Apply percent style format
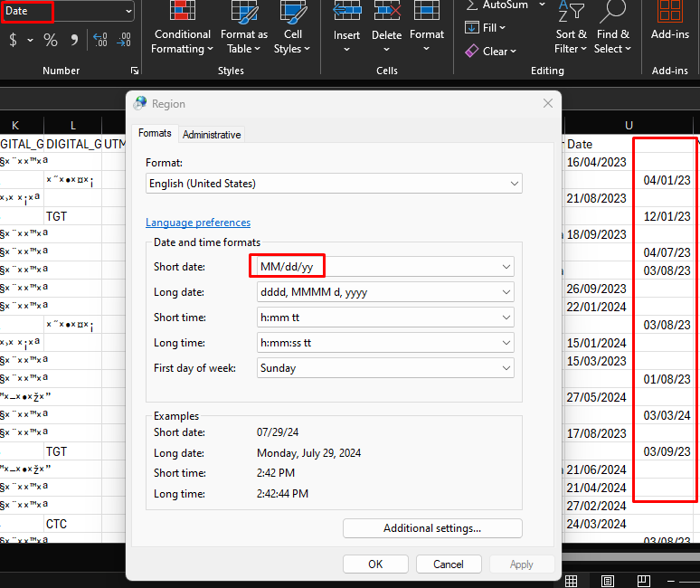The height and width of the screenshot is (588, 700). coord(51,40)
